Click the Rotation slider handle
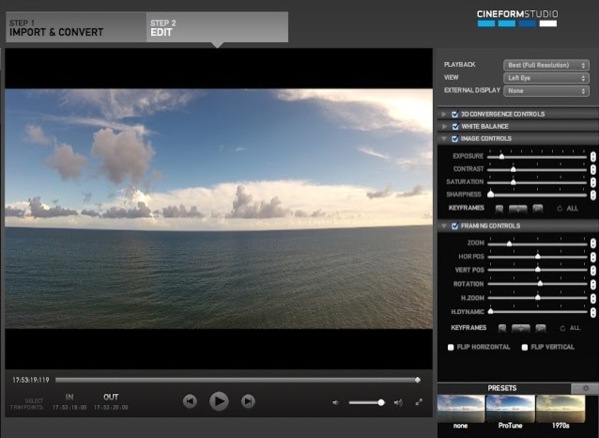The image size is (599, 438). point(540,283)
